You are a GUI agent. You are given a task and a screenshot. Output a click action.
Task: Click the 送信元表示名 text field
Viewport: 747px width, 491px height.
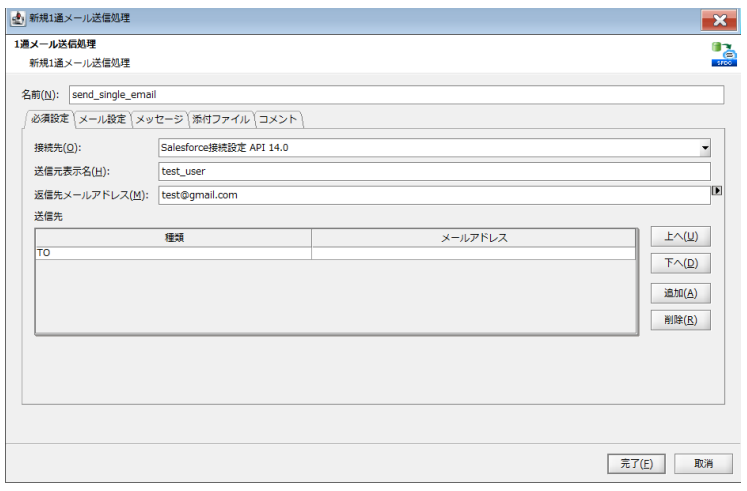[434, 171]
